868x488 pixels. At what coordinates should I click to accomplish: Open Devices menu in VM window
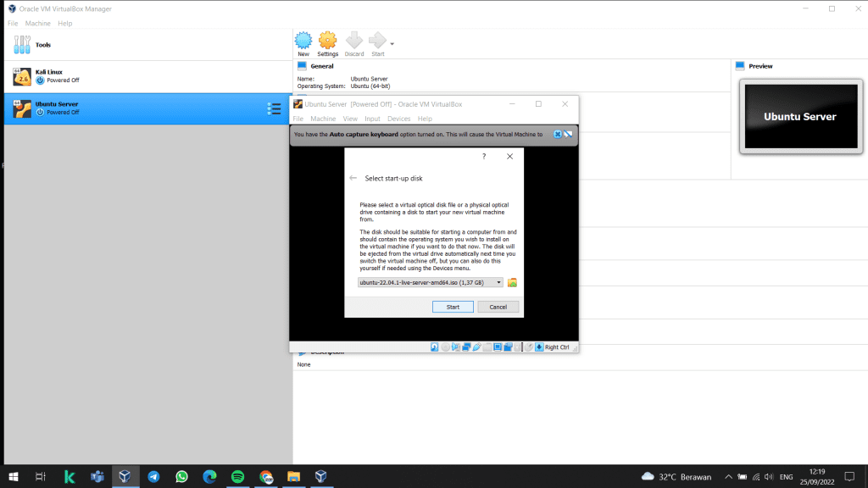[x=398, y=119]
